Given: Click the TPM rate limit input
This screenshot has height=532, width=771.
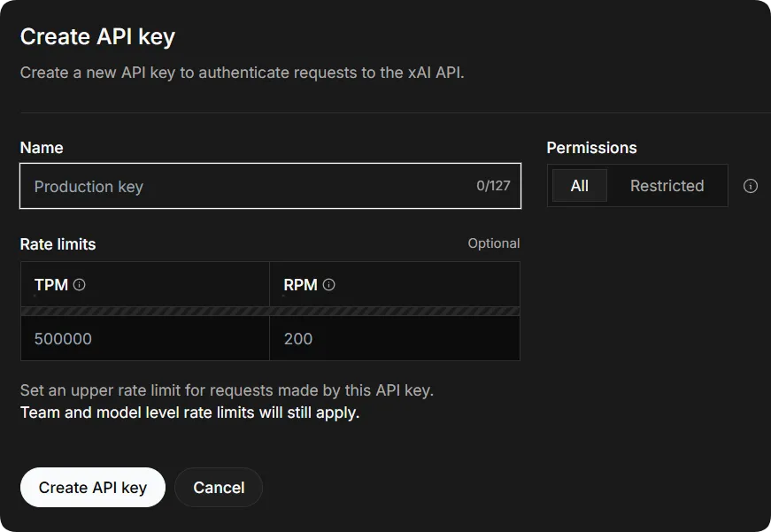Looking at the screenshot, I should click(145, 339).
